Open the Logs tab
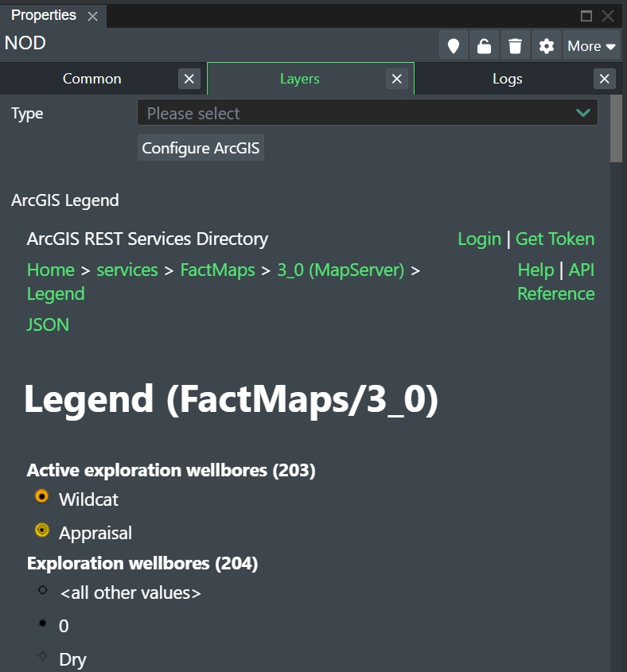The height and width of the screenshot is (672, 627). 508,79
